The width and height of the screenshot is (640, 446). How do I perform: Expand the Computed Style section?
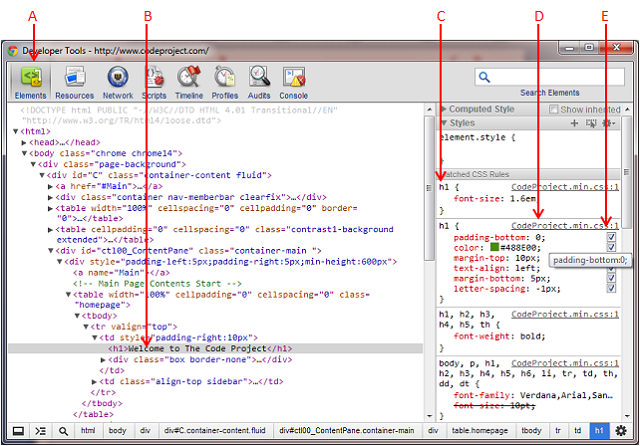click(444, 109)
